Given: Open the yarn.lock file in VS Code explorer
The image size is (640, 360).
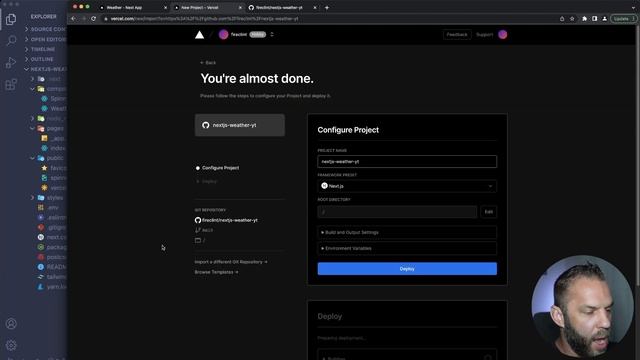Looking at the screenshot, I should pos(51,287).
